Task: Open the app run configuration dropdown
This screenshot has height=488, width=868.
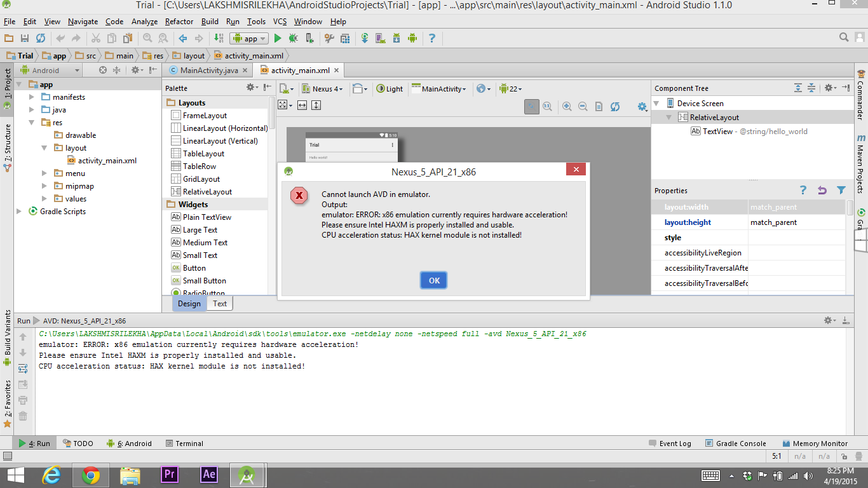Action: (x=249, y=38)
